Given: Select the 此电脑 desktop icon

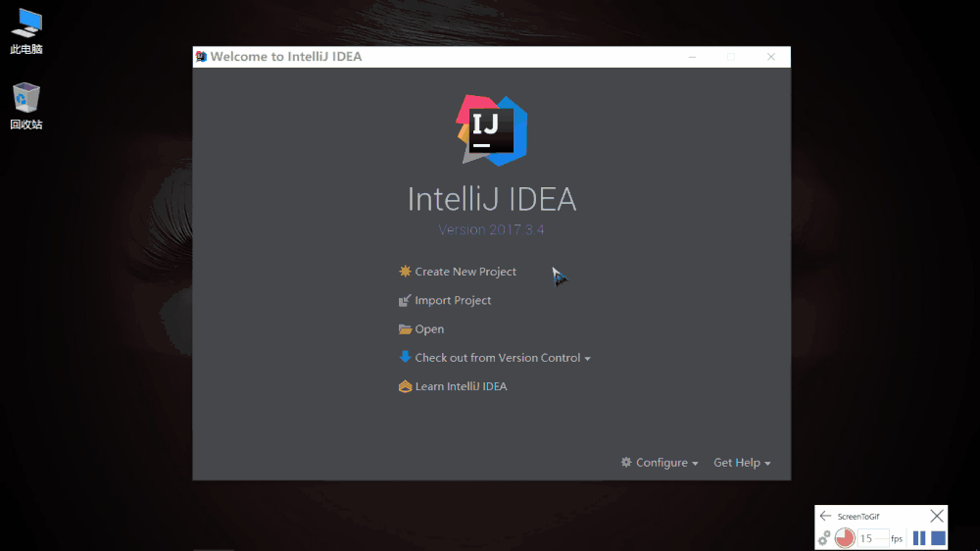Looking at the screenshot, I should click(26, 31).
